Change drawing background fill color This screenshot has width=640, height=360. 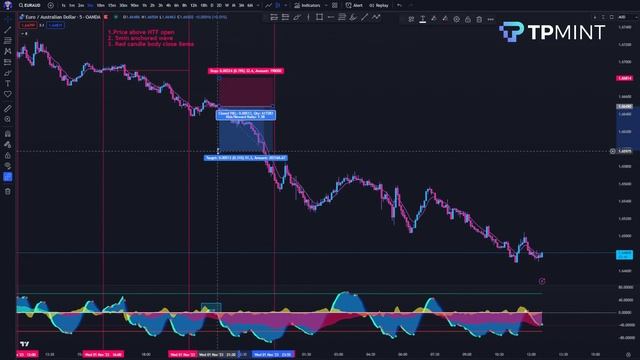click(x=445, y=19)
